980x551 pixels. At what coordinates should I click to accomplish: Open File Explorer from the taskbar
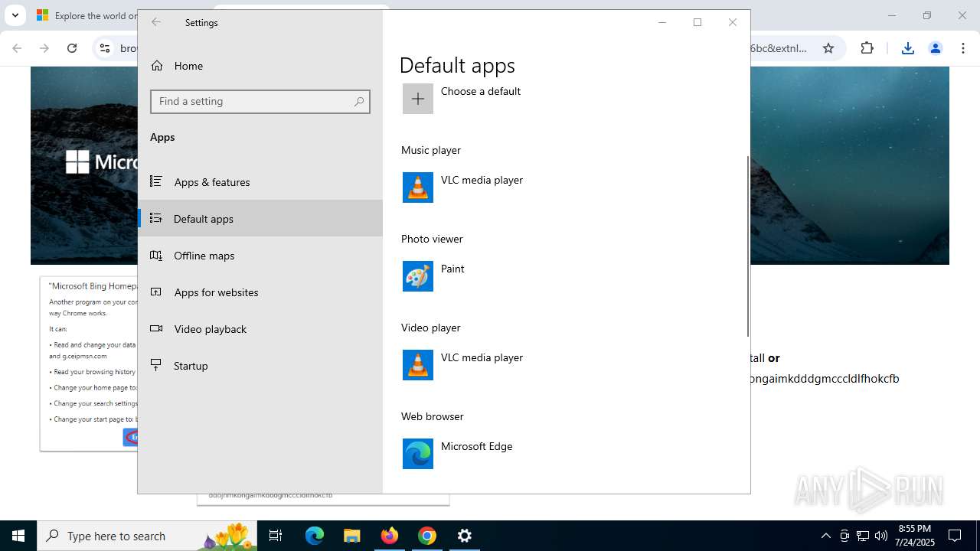[x=352, y=536]
